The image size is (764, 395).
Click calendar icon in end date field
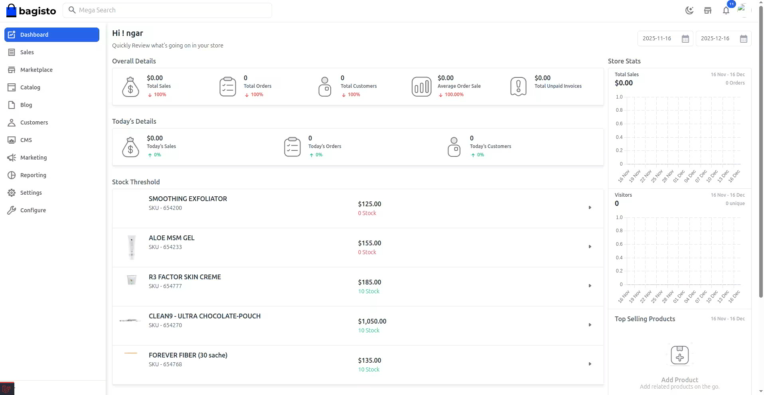click(744, 39)
